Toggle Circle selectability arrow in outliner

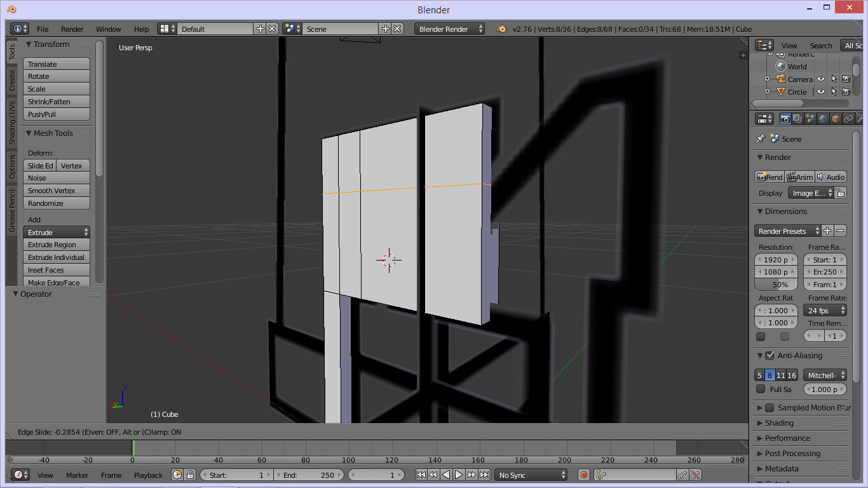[x=834, y=91]
